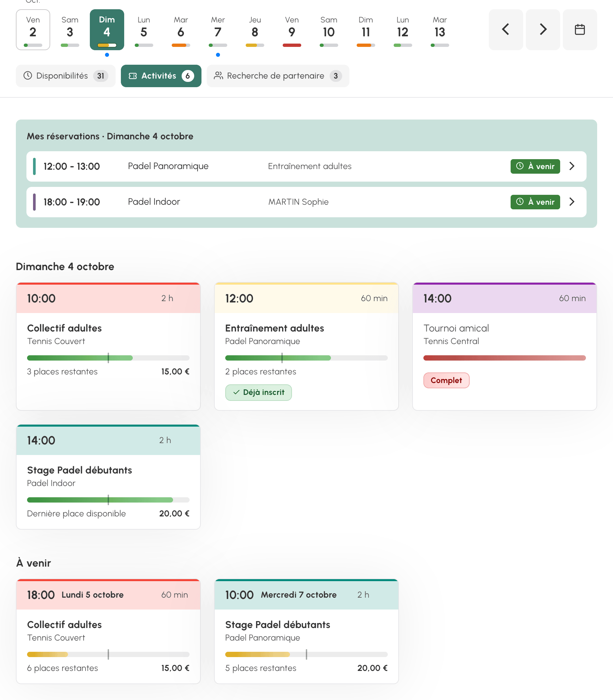Select Sam 10 in the date strip
Viewport: 613px width, 700px height.
click(329, 30)
